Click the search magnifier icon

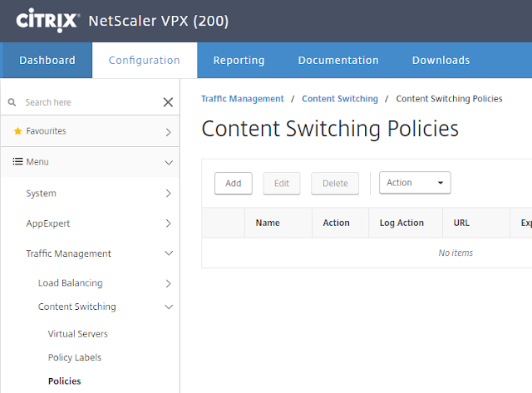pos(12,102)
